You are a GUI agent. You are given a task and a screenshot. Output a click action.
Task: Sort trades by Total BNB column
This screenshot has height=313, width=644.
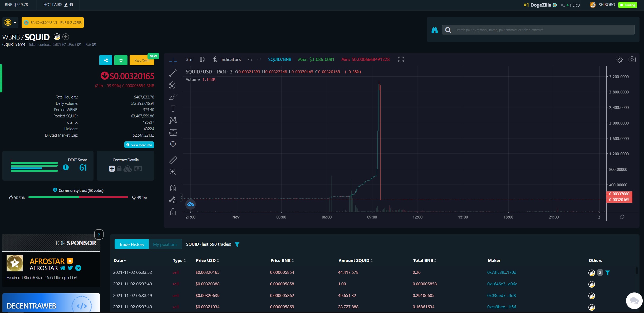[x=425, y=260]
